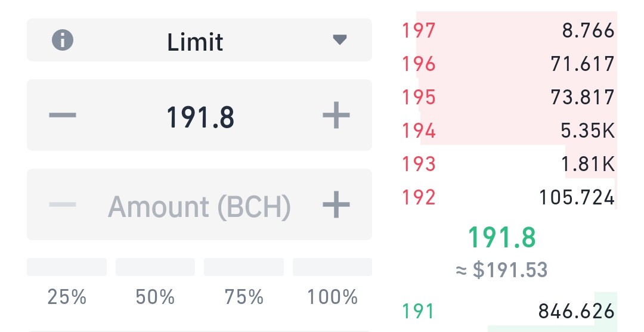Open the Limit order type dropdown arrow
This screenshot has height=332, width=644.
(x=340, y=40)
